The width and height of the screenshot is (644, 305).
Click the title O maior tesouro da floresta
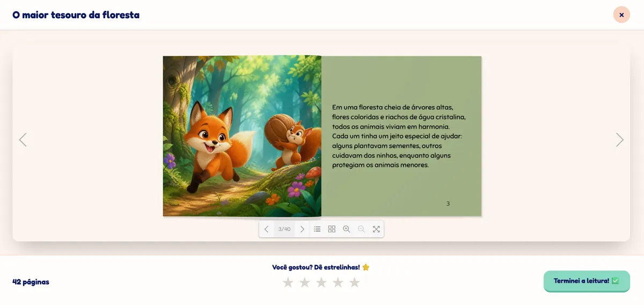tap(76, 15)
